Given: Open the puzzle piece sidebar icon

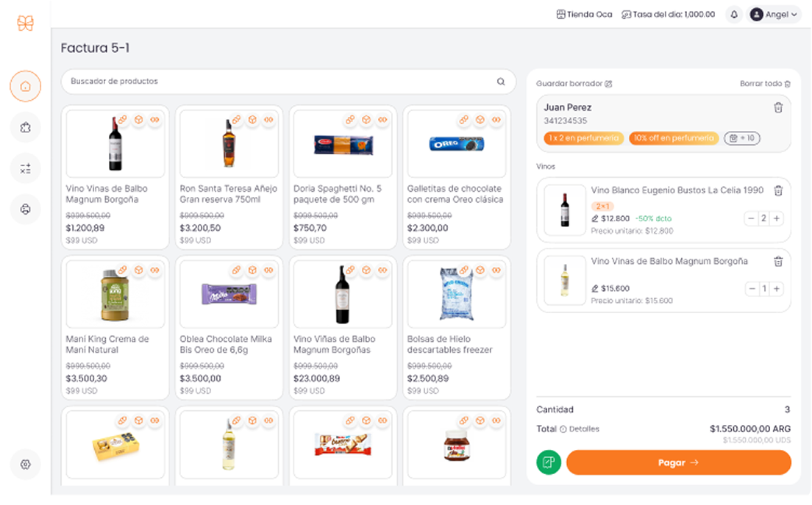Looking at the screenshot, I should click(x=26, y=127).
